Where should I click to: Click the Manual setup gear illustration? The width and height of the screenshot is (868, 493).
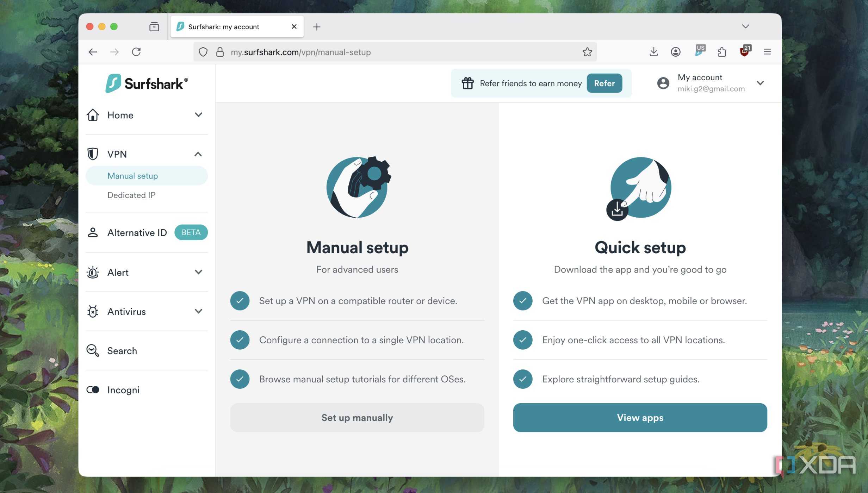click(358, 187)
